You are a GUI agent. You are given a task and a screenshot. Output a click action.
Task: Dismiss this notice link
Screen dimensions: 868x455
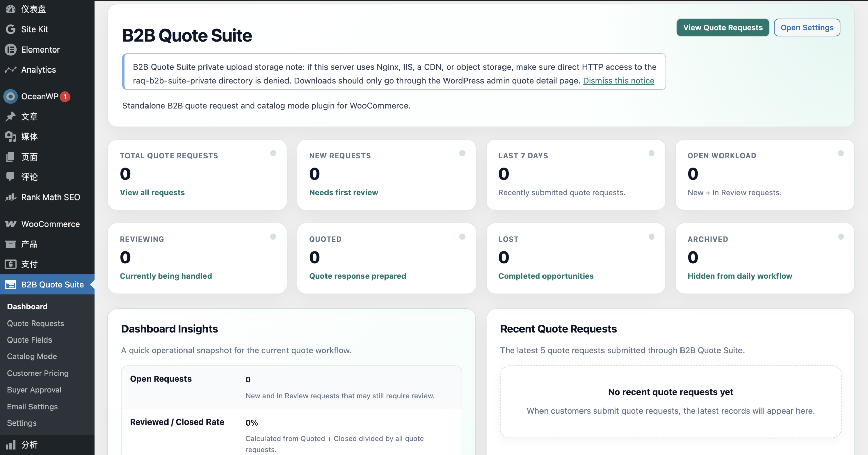pos(618,81)
